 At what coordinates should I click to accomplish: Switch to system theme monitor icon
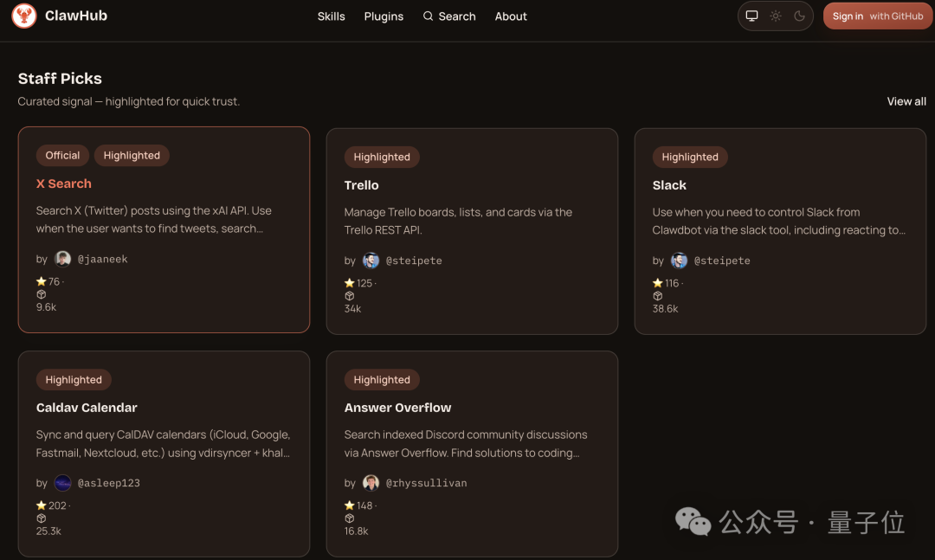pyautogui.click(x=751, y=16)
